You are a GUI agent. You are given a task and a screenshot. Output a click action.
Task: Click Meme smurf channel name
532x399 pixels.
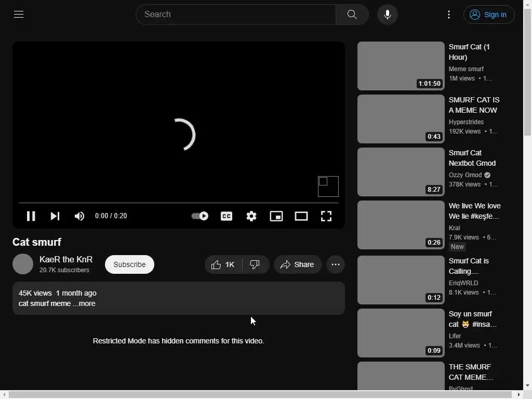click(x=466, y=69)
